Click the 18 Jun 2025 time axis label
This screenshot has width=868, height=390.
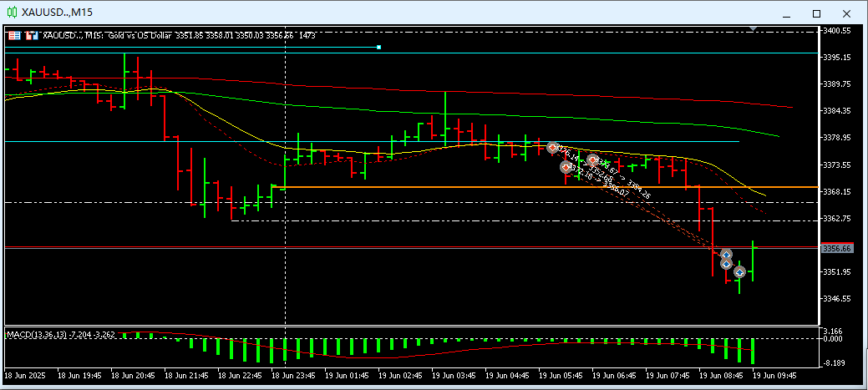coord(25,376)
